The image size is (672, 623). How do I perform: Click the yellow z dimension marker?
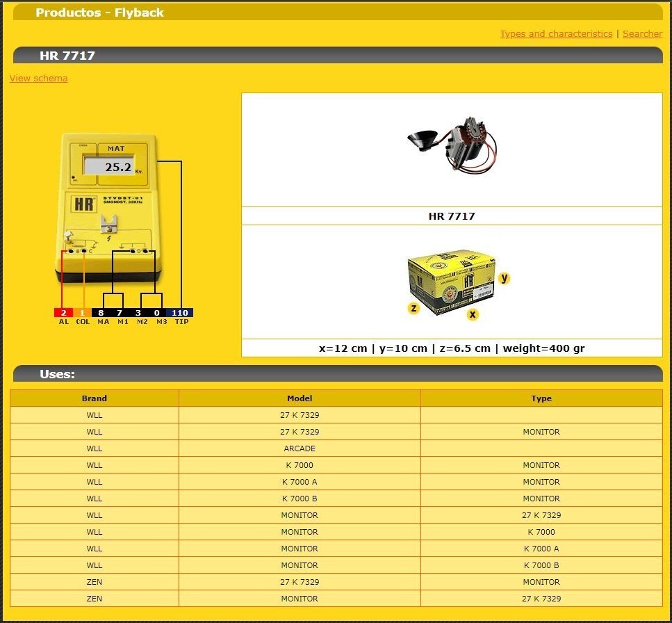(x=413, y=307)
